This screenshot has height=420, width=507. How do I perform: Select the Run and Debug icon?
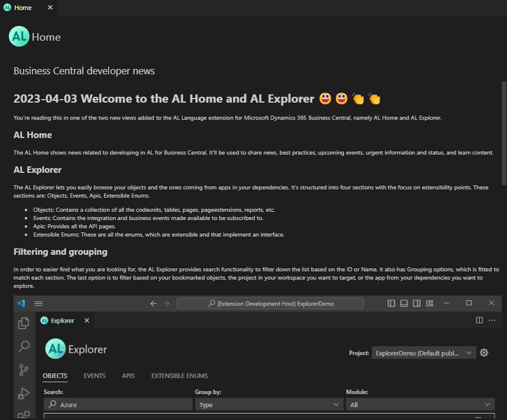[24, 393]
